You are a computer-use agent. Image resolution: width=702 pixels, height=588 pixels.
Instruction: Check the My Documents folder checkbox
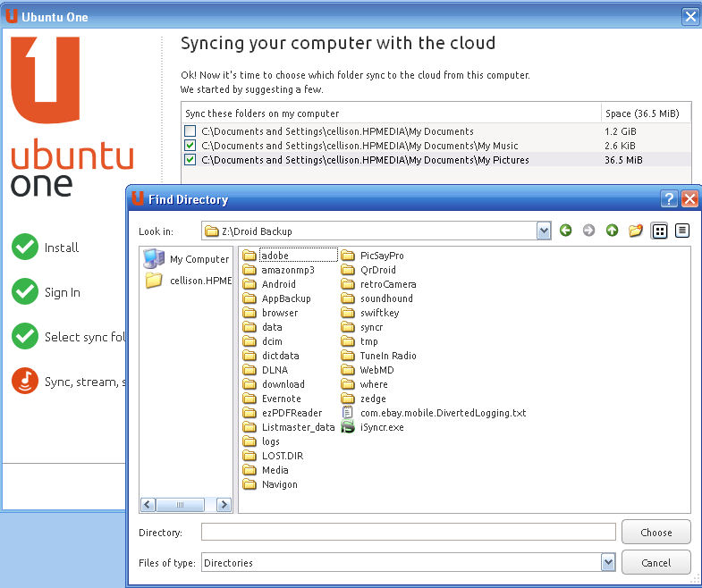click(x=190, y=131)
